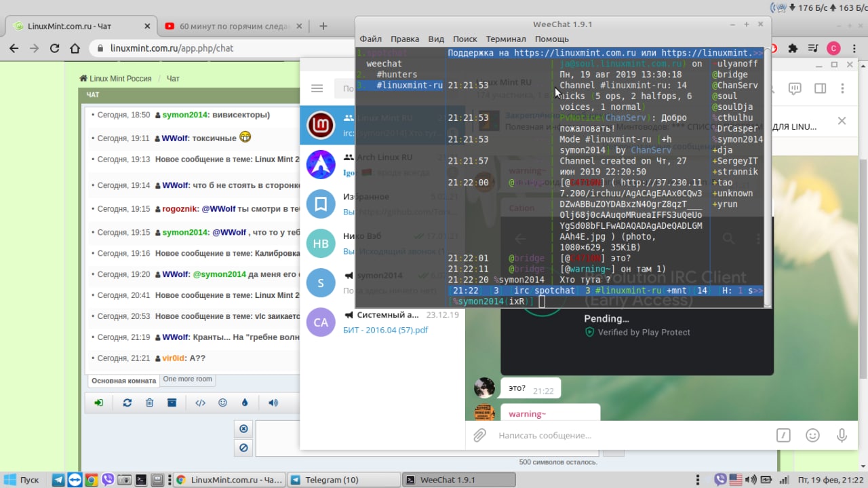Click the green login arrow in chat toolbar

[x=99, y=402]
